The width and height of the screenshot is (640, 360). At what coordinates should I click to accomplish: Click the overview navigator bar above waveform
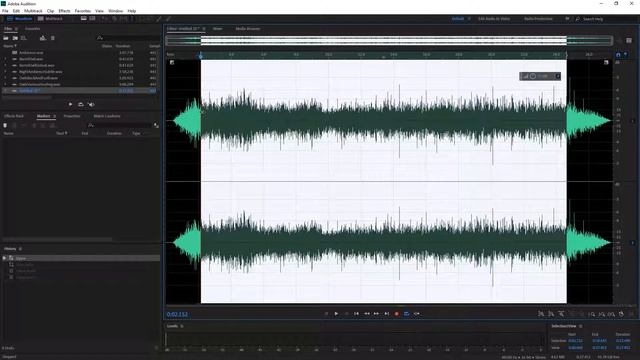pos(389,40)
